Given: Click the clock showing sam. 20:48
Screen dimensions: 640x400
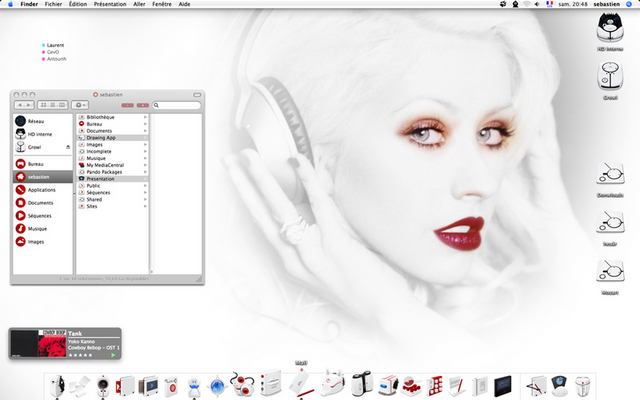Looking at the screenshot, I should pos(573,4).
